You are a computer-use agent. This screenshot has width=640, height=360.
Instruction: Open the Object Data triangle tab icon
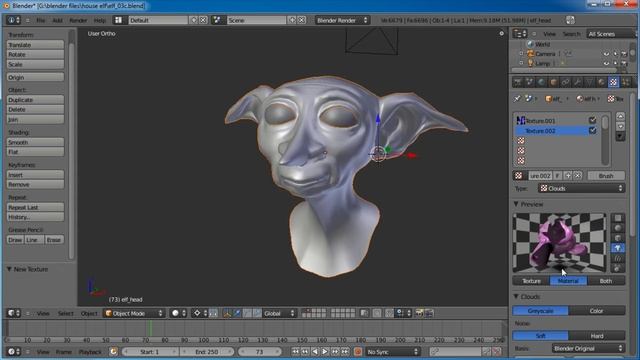coord(589,82)
